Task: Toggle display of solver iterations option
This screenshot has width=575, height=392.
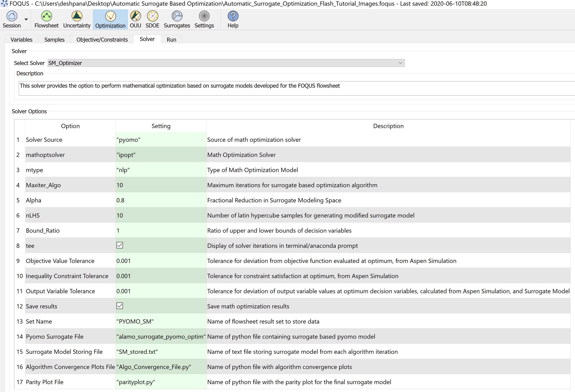Action: pos(120,245)
